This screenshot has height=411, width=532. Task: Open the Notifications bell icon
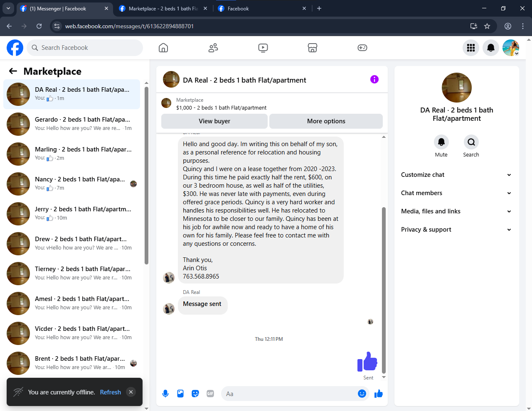coord(491,48)
